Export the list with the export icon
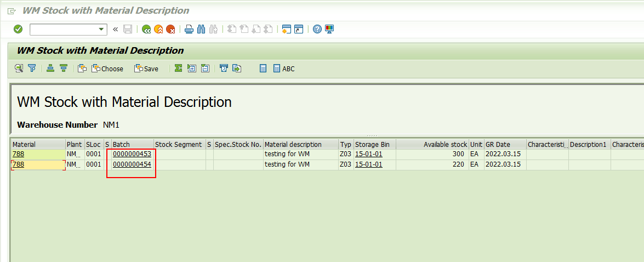644x262 pixels. click(237, 69)
